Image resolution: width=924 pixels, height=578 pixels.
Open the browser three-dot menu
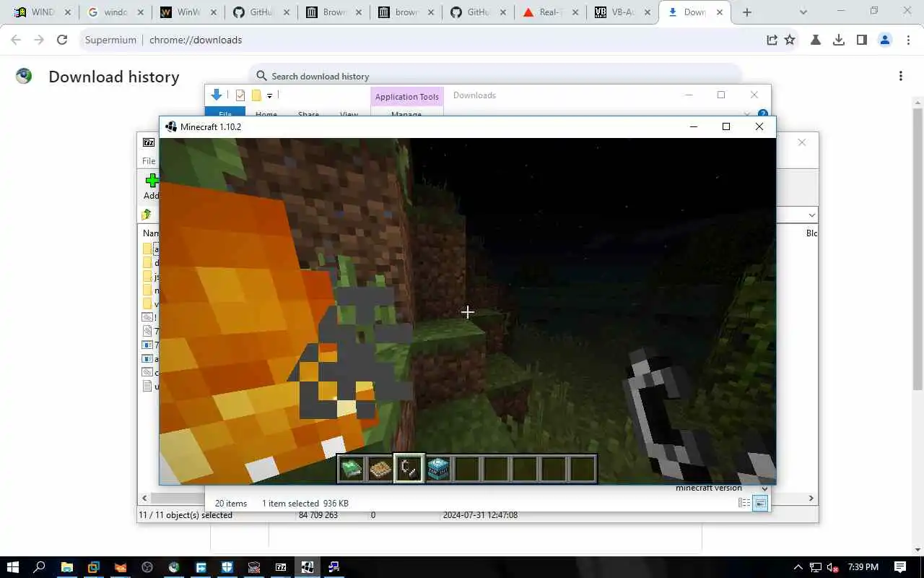pos(908,40)
